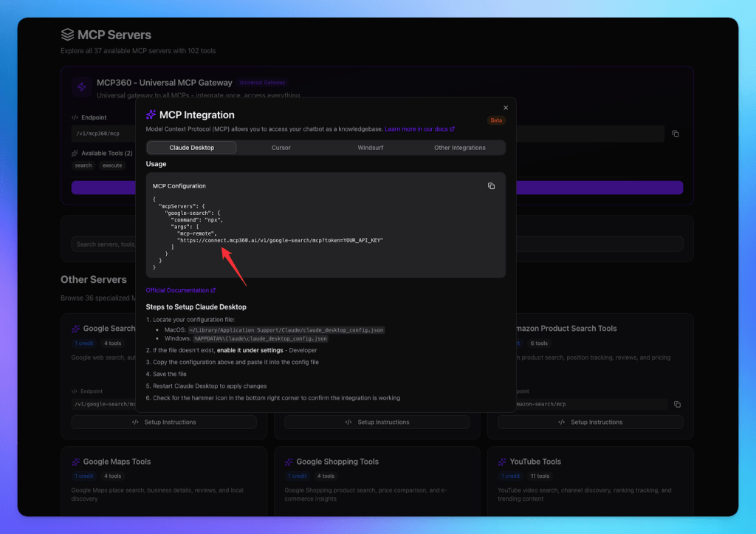
Task: Click the 1 credit badge on YouTube Tools
Action: point(510,476)
